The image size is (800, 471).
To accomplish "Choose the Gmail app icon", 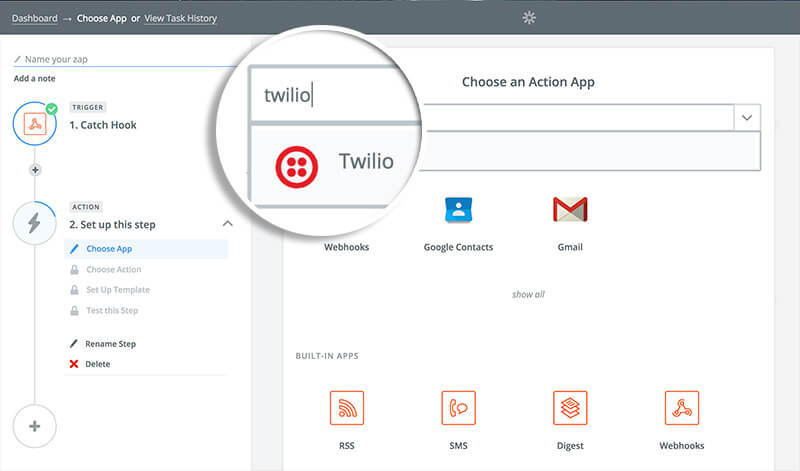I will pos(570,209).
